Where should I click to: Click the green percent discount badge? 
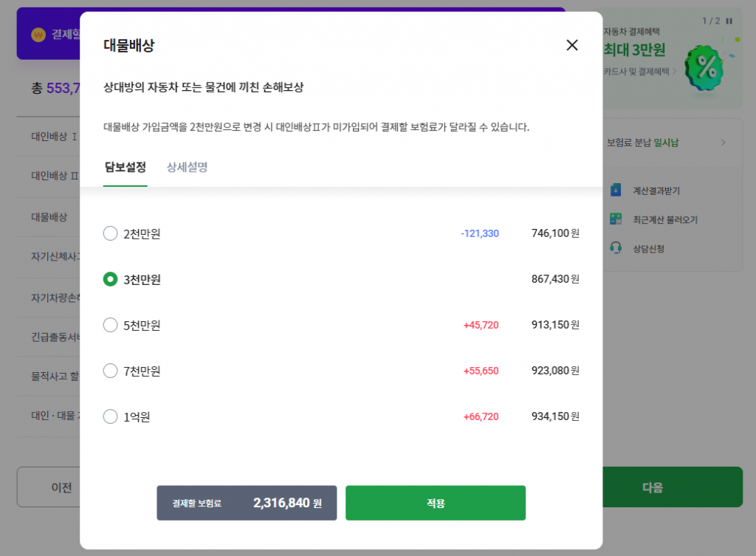pos(703,66)
